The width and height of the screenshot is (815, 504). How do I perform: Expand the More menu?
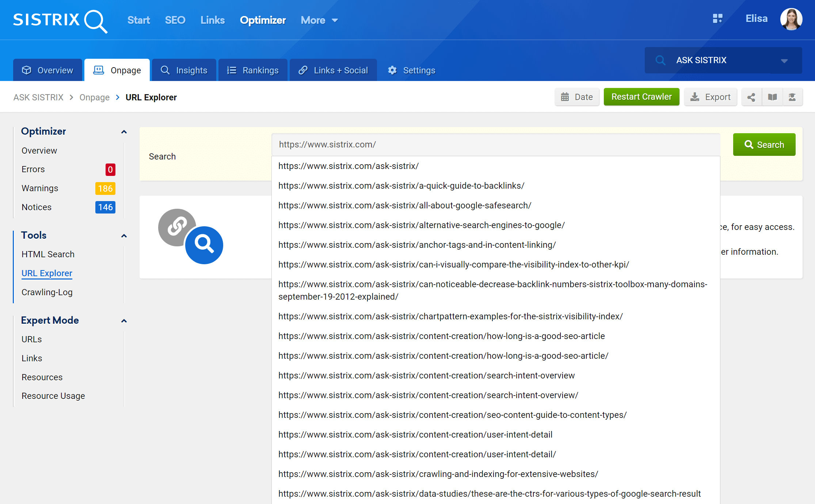coord(319,20)
